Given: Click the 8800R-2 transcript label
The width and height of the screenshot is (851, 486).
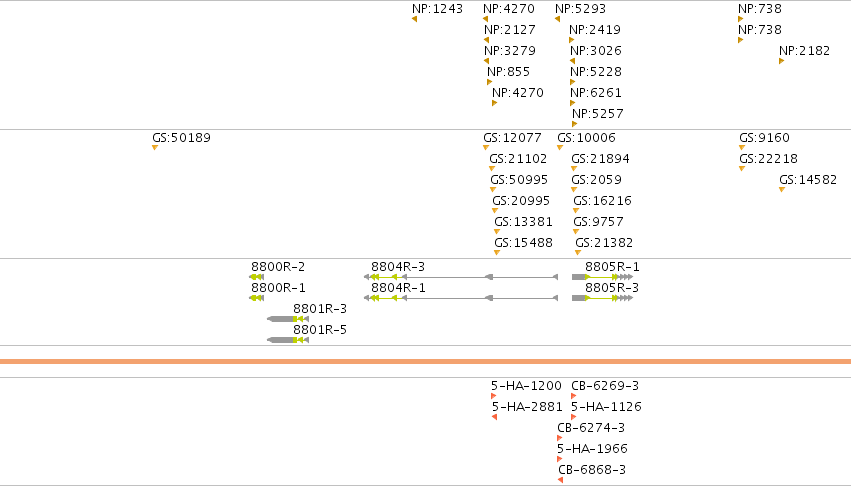Looking at the screenshot, I should coord(278,267).
